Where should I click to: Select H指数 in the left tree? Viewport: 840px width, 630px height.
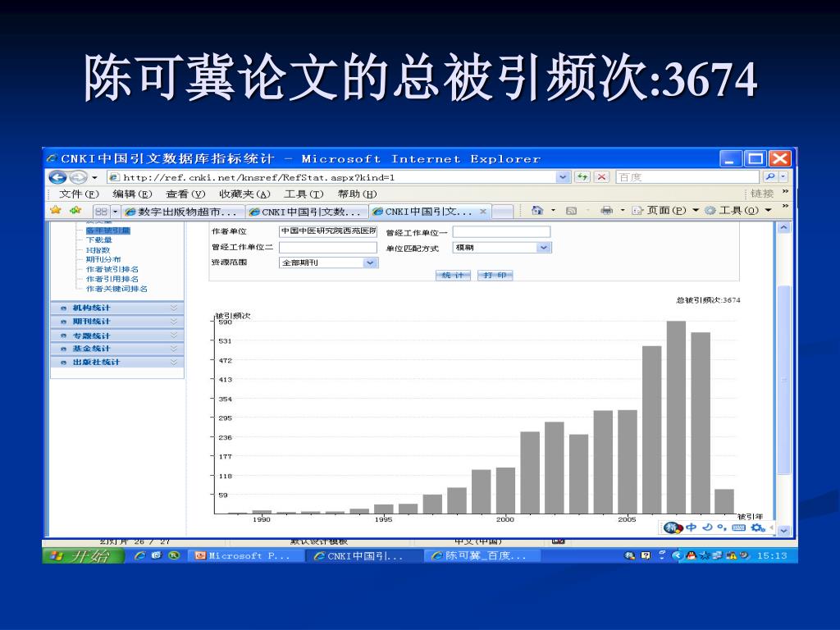[98, 249]
